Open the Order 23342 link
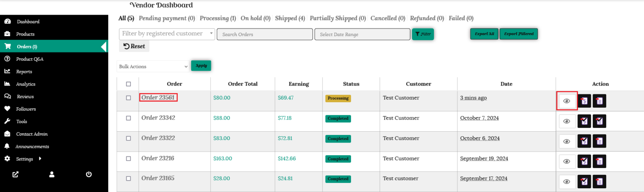644x192 pixels. [x=158, y=118]
